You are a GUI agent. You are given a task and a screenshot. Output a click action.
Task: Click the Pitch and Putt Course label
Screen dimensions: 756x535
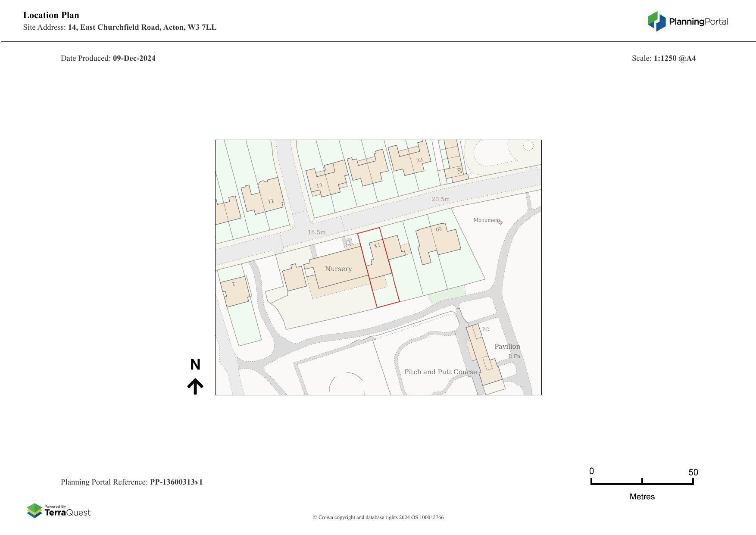click(440, 372)
